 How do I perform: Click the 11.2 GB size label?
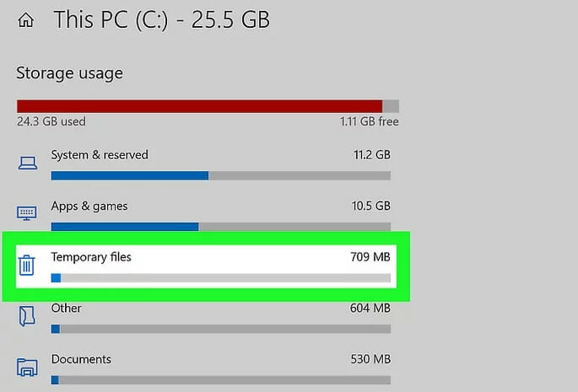(x=372, y=155)
